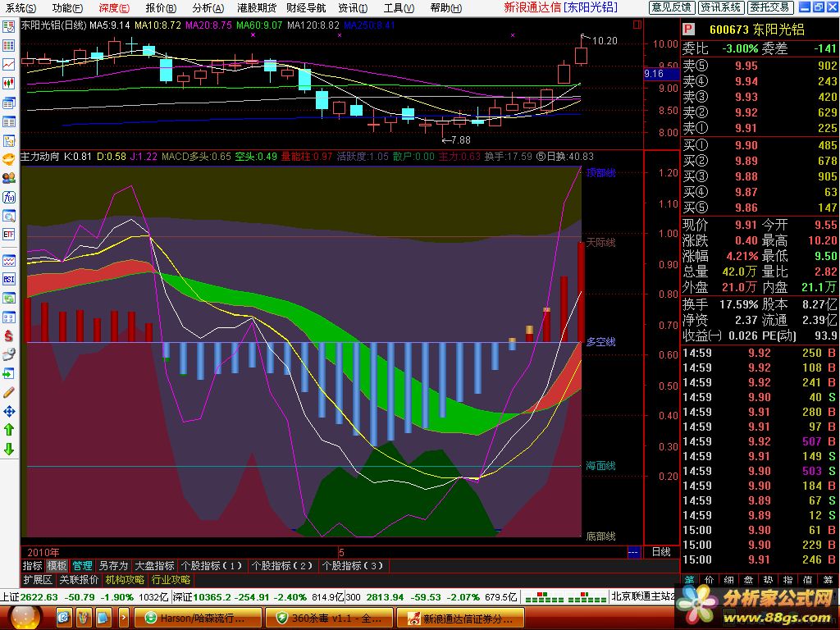Open the ETF analysis sidebar icon
This screenshot has width=840, height=630.
8,235
